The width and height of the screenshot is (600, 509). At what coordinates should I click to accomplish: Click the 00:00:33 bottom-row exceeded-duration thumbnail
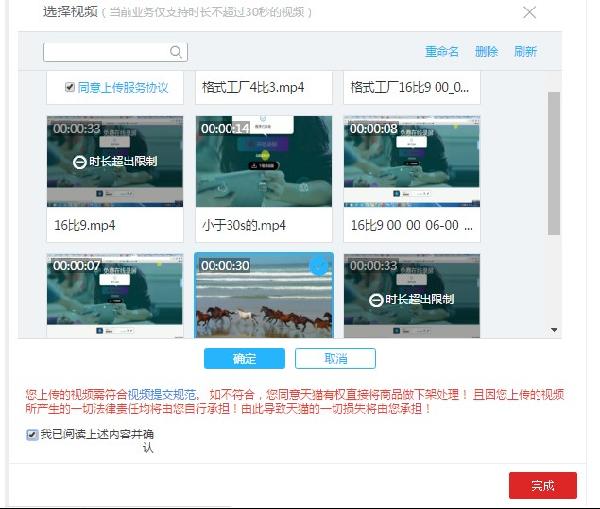(412, 295)
